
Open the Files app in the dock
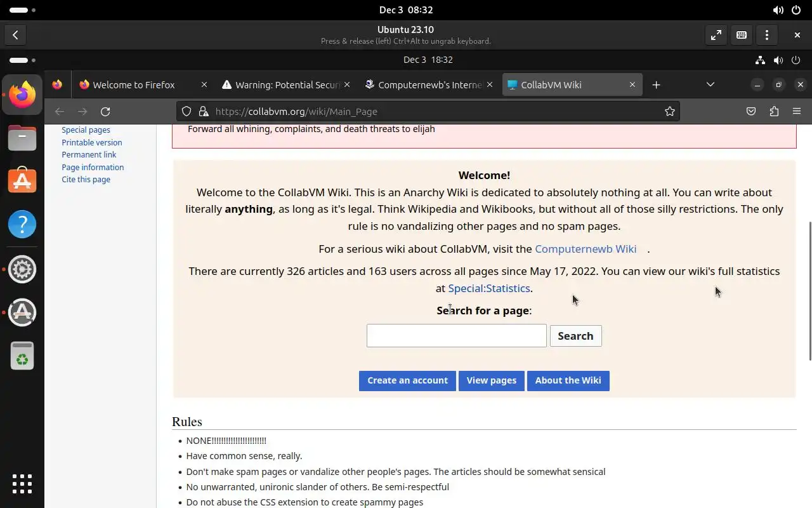pos(22,137)
